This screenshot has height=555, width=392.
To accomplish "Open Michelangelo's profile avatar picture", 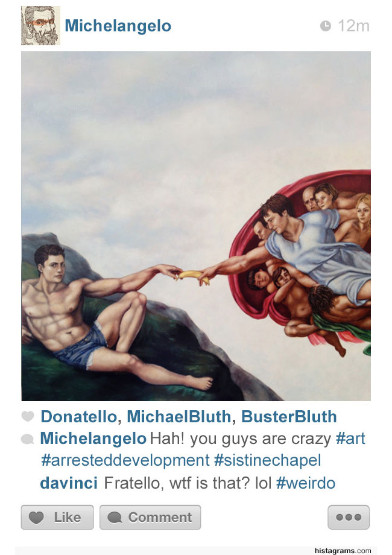I will pos(40,26).
